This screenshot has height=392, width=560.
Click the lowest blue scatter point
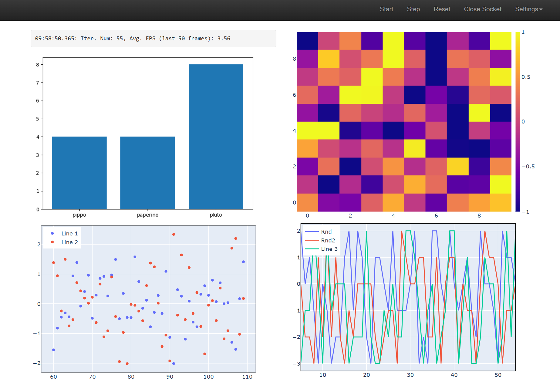pos(174,363)
